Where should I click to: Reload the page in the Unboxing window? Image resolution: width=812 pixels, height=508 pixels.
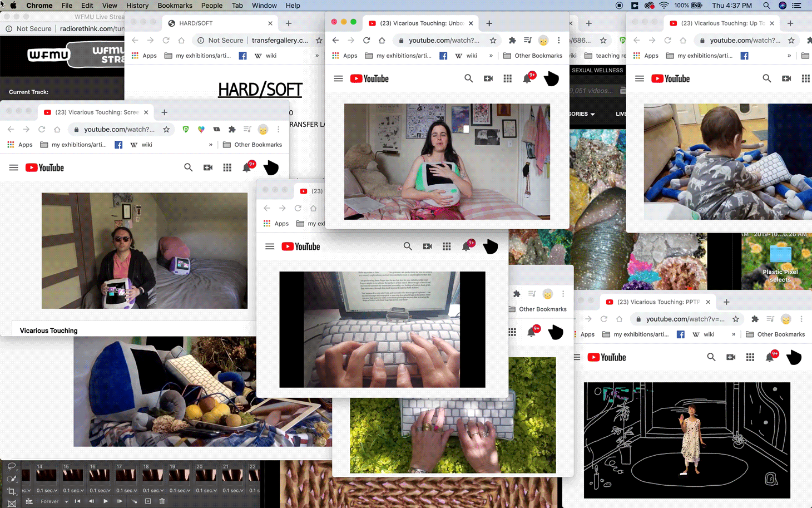(x=367, y=40)
